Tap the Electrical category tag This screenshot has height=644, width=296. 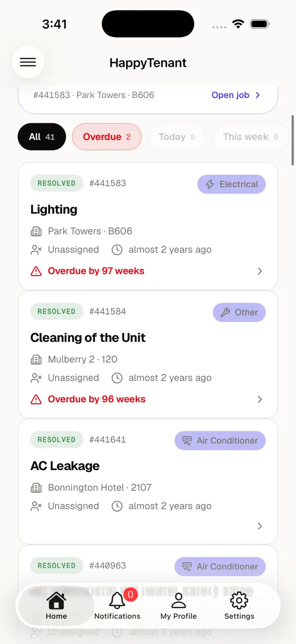(232, 184)
